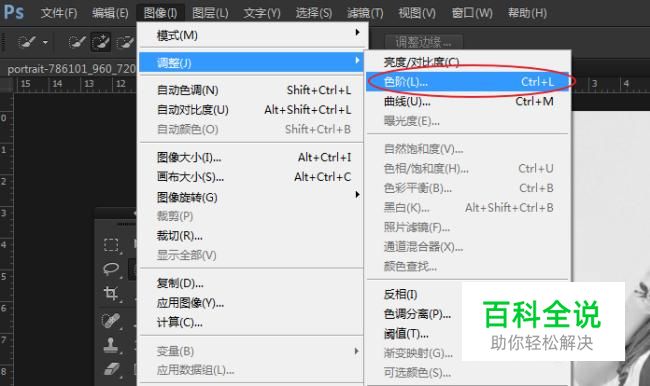Expand the 调整(J) submenu
650x386 pixels.
tap(251, 63)
